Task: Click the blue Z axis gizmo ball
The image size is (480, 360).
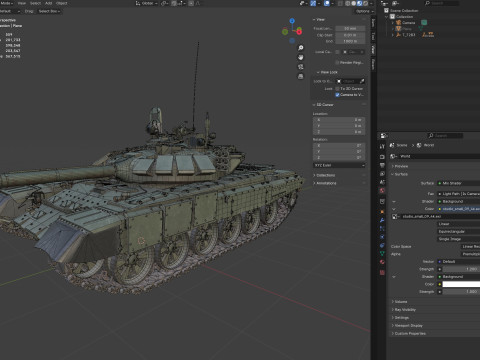Action: pyautogui.click(x=292, y=21)
